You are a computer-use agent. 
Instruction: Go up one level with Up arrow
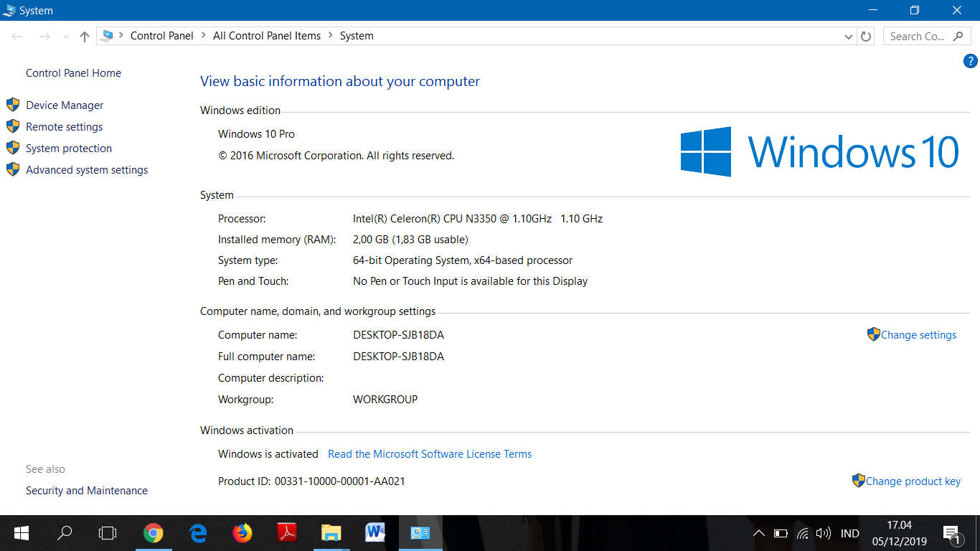click(85, 37)
